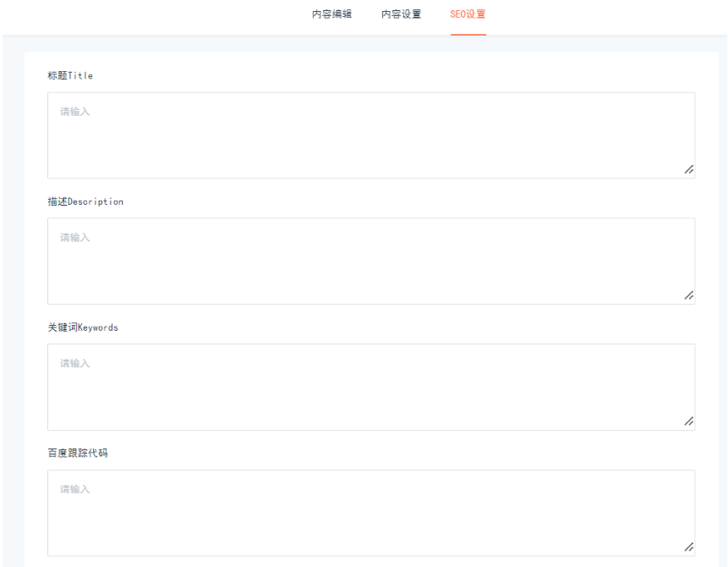Viewport: 728px width, 567px height.
Task: Select the SEO设置 tab
Action: pyautogui.click(x=468, y=14)
